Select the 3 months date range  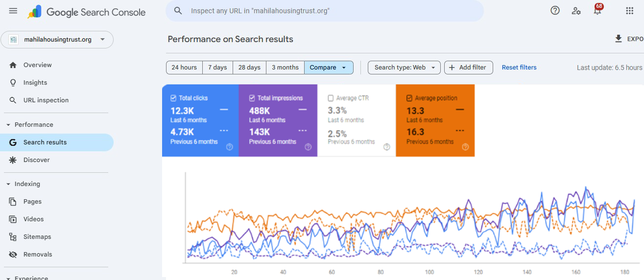pyautogui.click(x=285, y=68)
